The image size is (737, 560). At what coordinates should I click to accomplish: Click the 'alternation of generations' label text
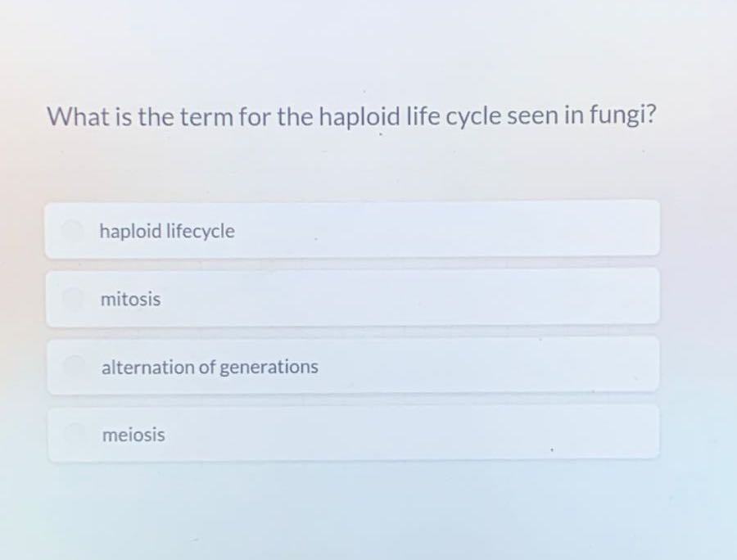(x=209, y=368)
